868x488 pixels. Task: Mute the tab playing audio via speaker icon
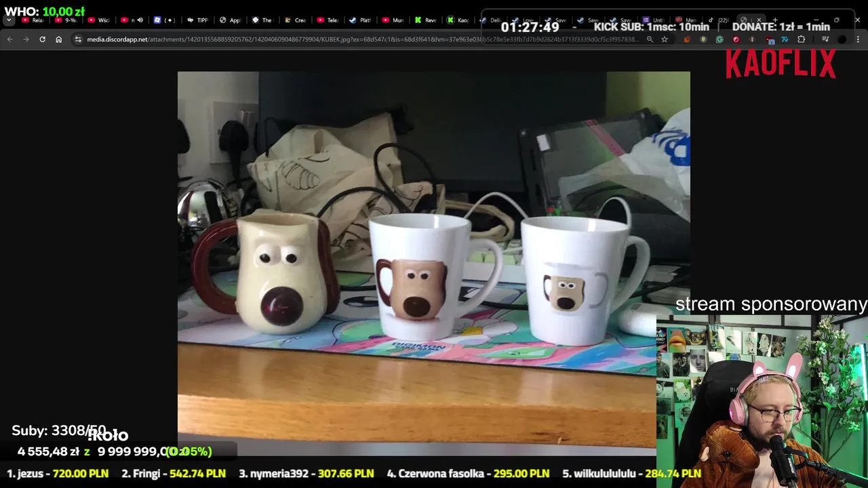(x=140, y=20)
